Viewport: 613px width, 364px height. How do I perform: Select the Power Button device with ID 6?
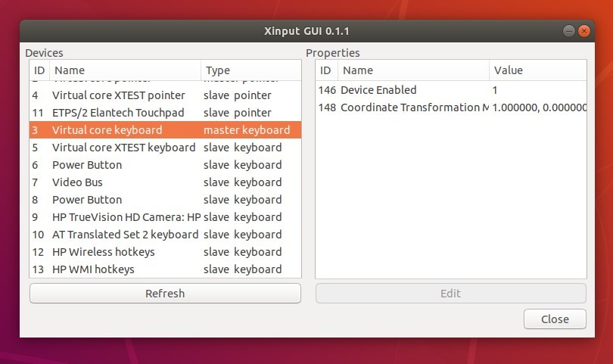coord(166,165)
